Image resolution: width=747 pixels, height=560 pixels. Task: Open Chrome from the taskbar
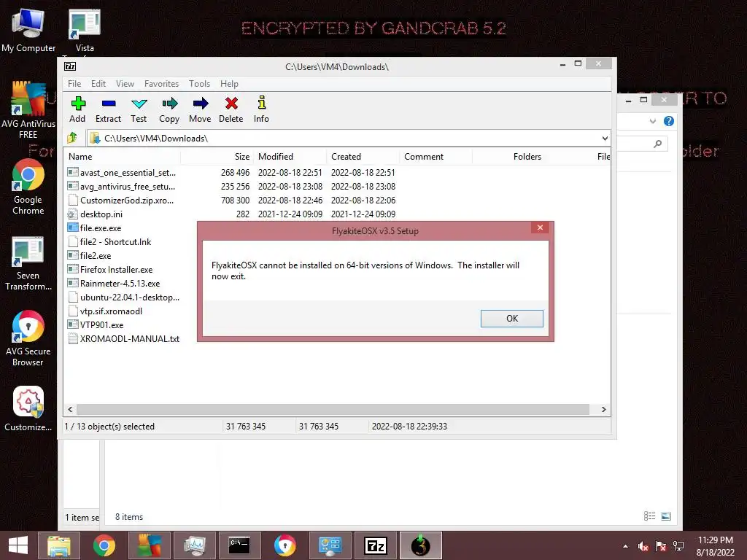[x=104, y=545]
